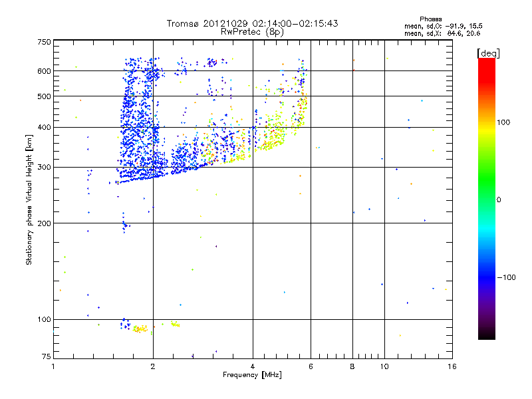This screenshot has width=532, height=399.
Task: Click the y-axis tick label '400'
Action: [x=44, y=128]
